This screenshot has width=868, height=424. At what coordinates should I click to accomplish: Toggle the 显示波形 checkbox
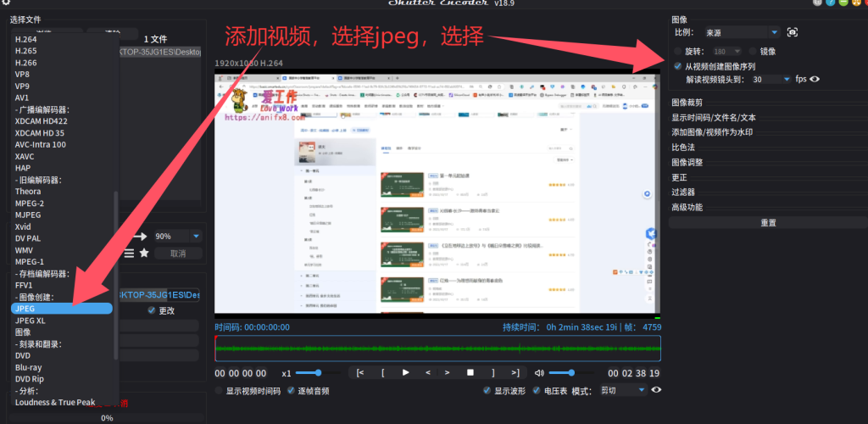pyautogui.click(x=487, y=390)
